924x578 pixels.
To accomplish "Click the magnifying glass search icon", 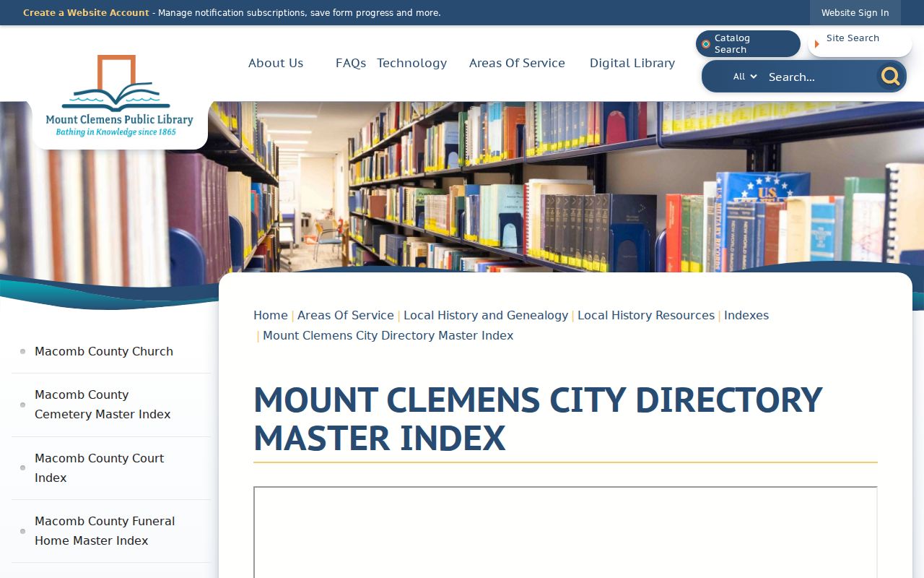I will pos(891,77).
